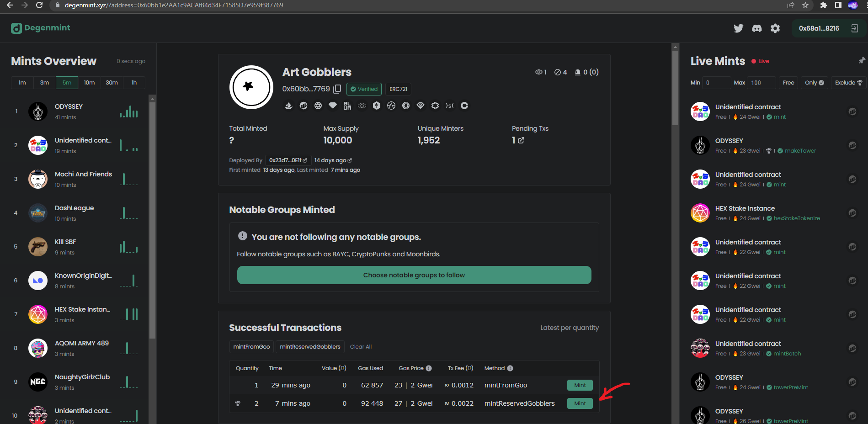
Task: Open deployer address 0x23d7...0E1f link
Action: click(x=288, y=160)
